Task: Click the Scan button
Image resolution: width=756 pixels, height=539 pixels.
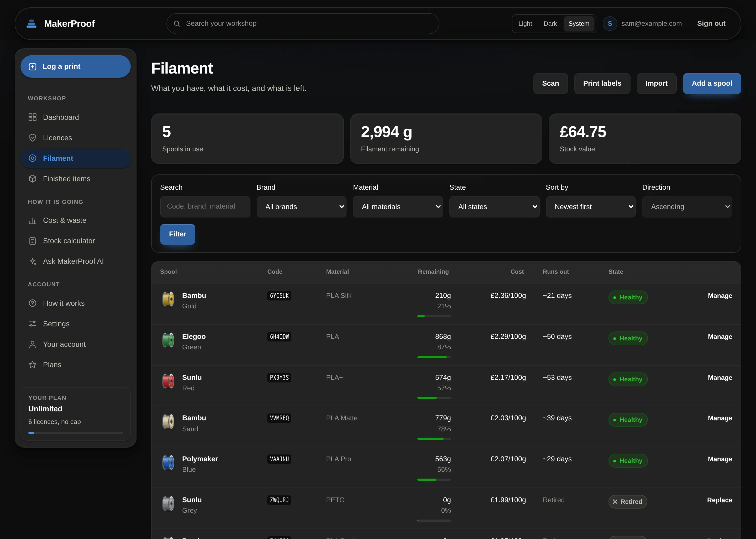Action: click(x=550, y=83)
